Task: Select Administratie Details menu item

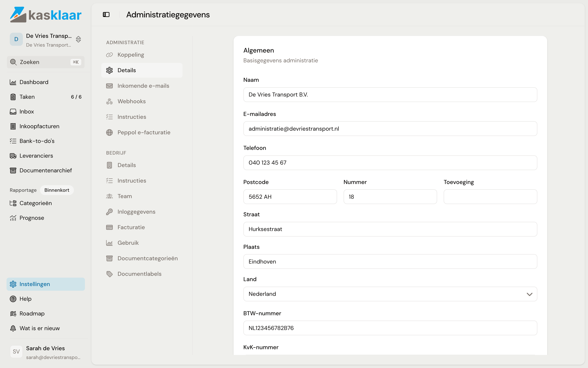Action: (142, 70)
